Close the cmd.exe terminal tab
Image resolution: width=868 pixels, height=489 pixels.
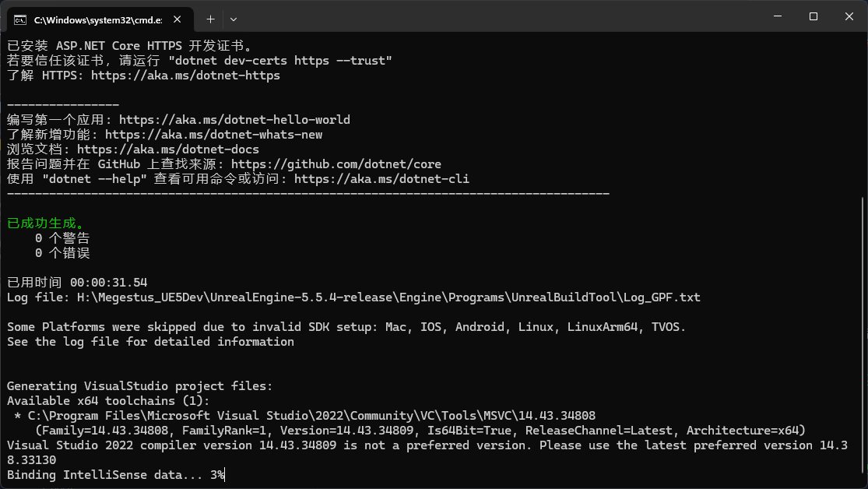[177, 19]
